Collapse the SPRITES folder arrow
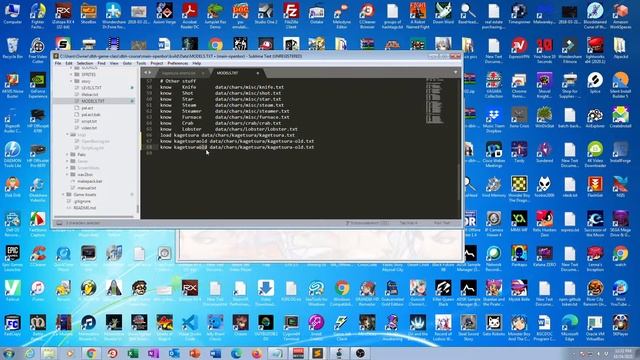The image size is (640, 360). (72, 74)
